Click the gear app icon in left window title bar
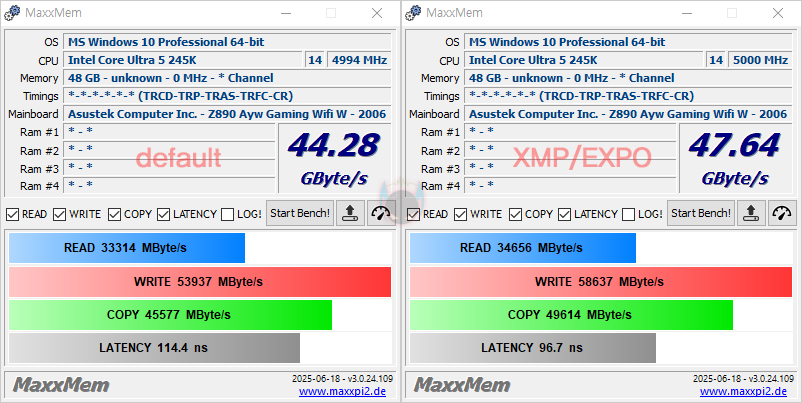This screenshot has width=802, height=403. [x=12, y=13]
